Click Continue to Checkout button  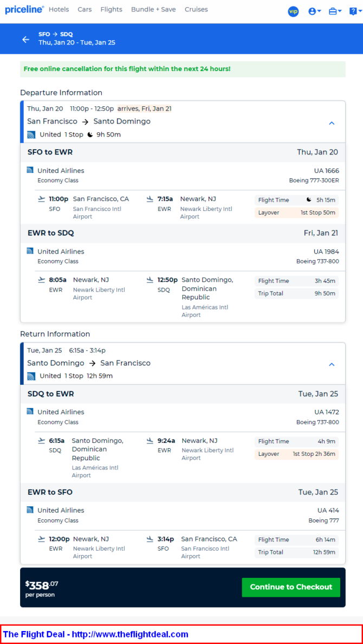(x=291, y=587)
